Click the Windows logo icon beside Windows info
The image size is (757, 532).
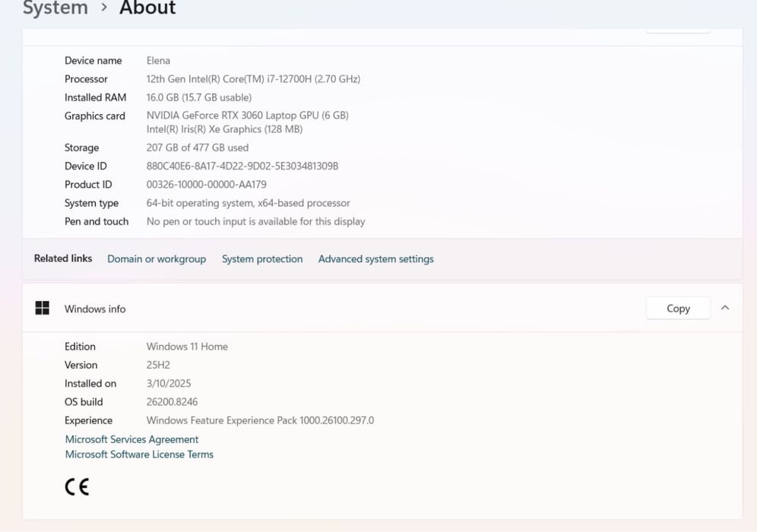click(x=43, y=308)
